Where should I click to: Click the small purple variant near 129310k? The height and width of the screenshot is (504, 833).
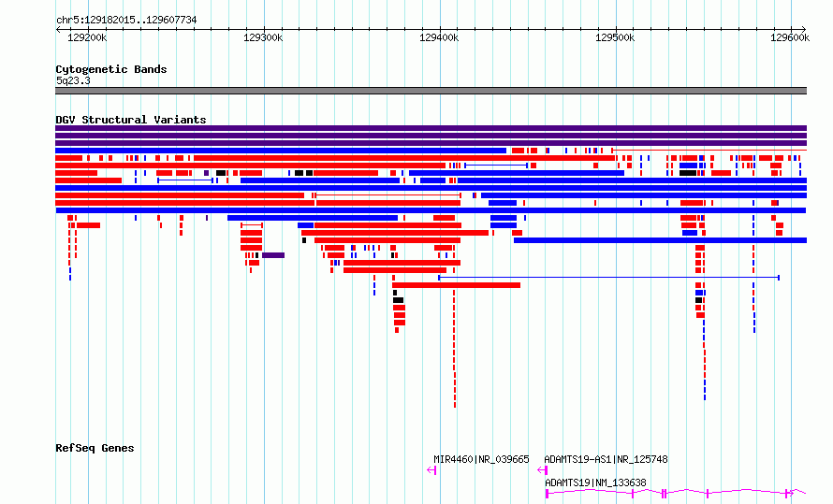pyautogui.click(x=273, y=255)
